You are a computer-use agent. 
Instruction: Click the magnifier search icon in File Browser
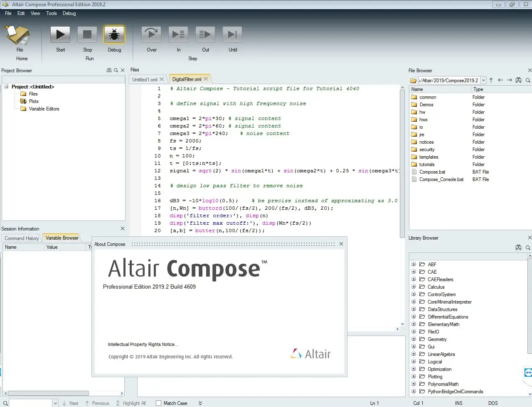528,80
